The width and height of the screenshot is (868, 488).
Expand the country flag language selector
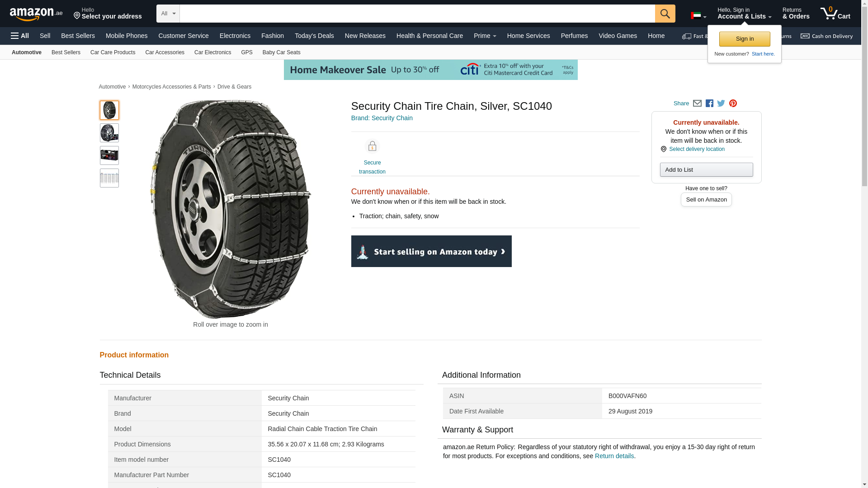tap(698, 16)
